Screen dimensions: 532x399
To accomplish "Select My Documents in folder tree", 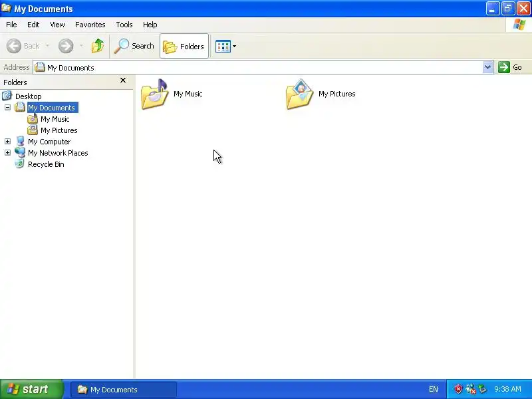I will click(53, 108).
